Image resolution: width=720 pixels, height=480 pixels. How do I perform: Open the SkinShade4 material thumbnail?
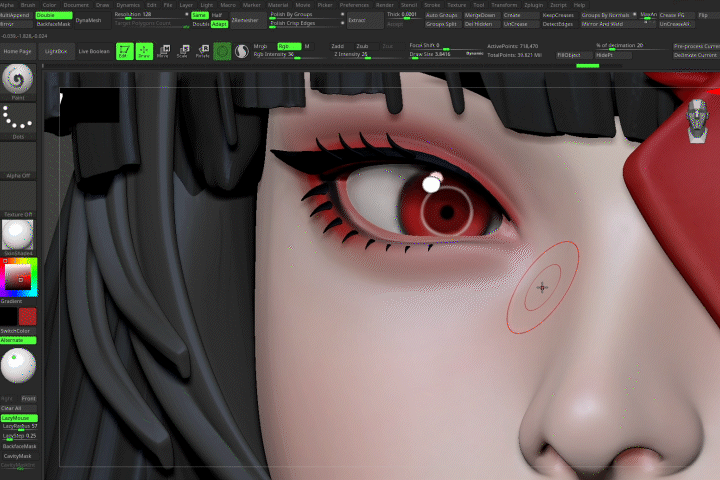[x=18, y=235]
